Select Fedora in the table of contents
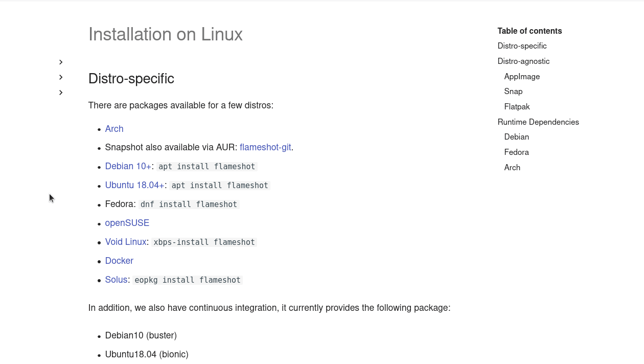The width and height of the screenshot is (644, 364). [x=516, y=152]
